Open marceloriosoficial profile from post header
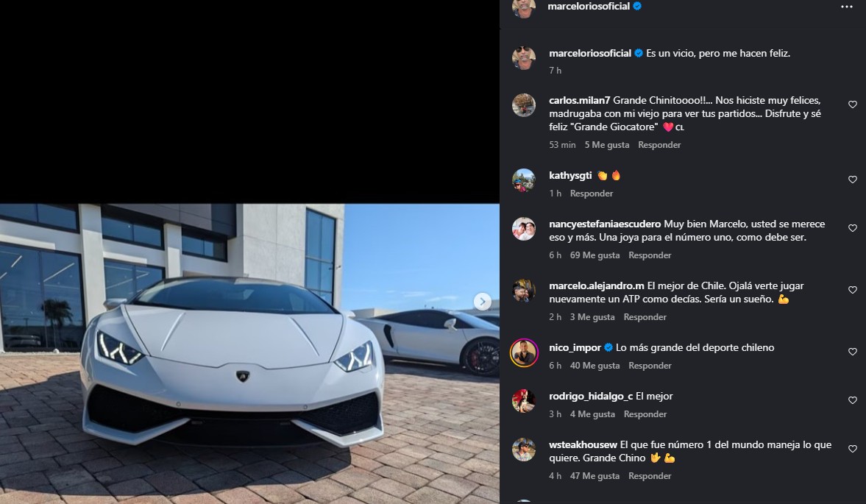This screenshot has height=504, width=866. point(589,6)
